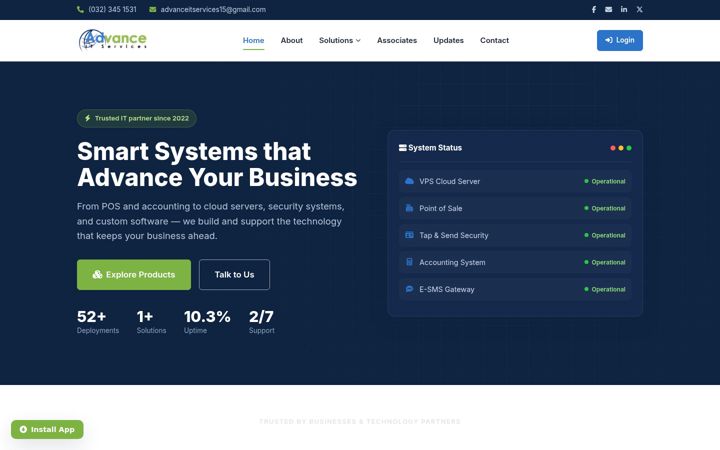Open the LinkedIn social icon
Image resolution: width=720 pixels, height=450 pixels.
point(624,9)
